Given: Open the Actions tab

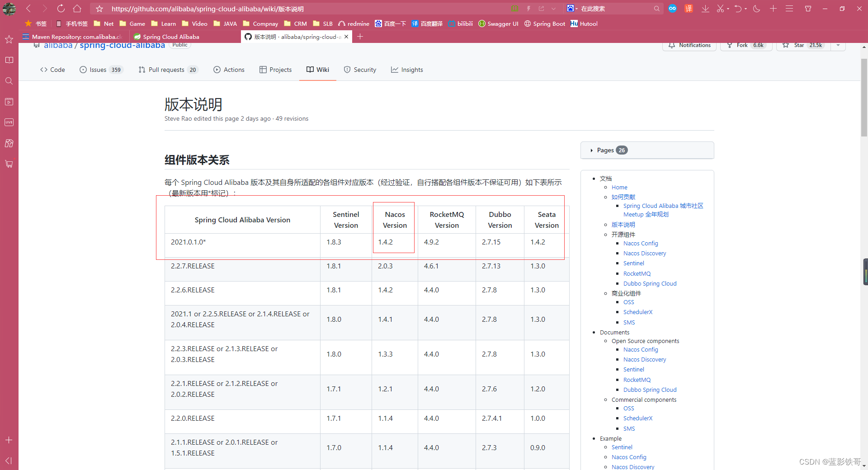Looking at the screenshot, I should 229,70.
